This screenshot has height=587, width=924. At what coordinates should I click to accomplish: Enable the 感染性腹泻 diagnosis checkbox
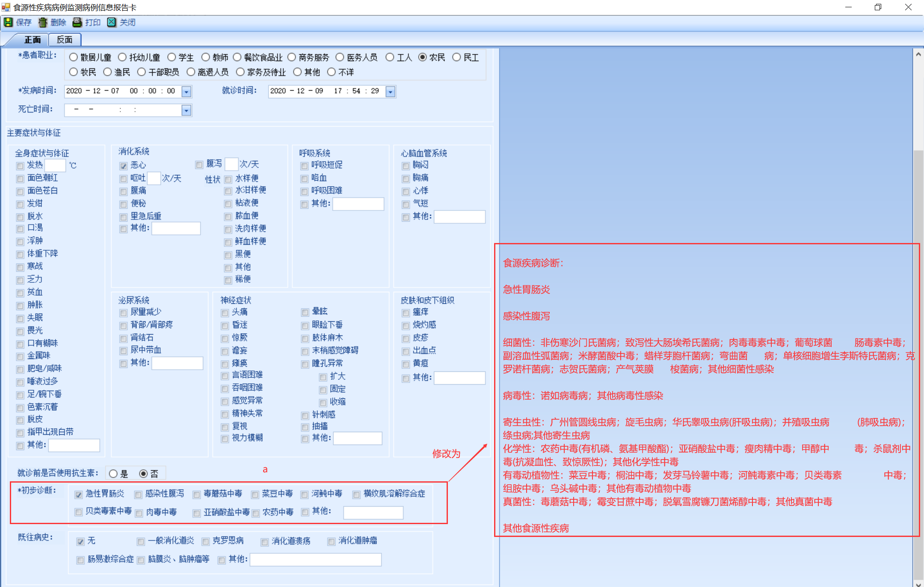coord(138,495)
